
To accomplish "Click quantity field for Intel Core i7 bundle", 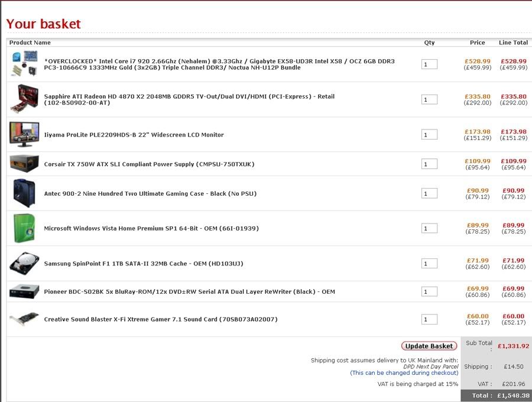I will coord(429,64).
